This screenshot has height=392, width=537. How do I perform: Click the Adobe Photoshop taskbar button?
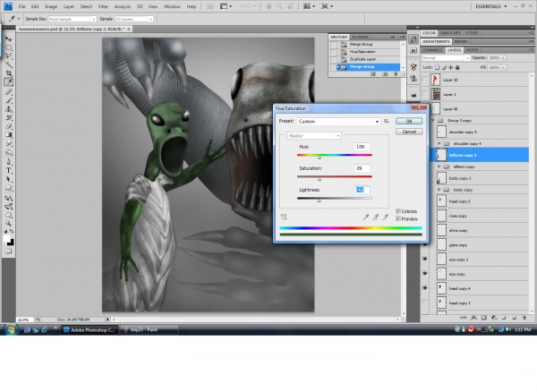pos(89,329)
